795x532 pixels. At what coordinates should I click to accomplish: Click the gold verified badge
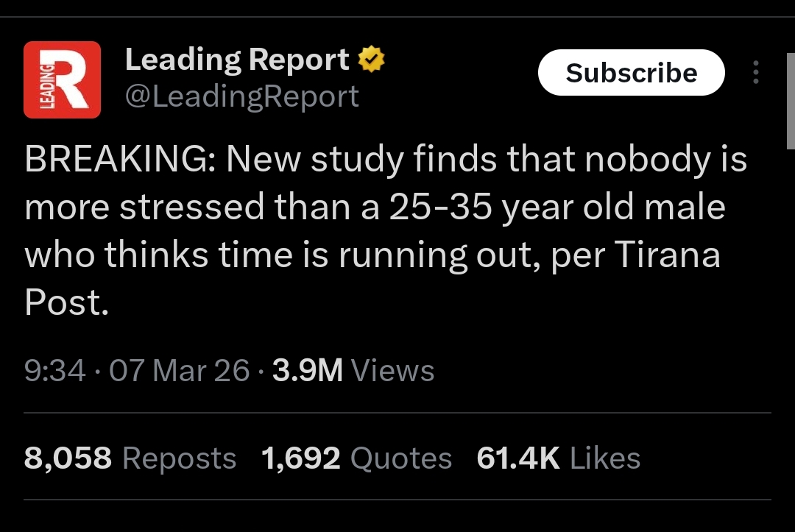point(371,60)
